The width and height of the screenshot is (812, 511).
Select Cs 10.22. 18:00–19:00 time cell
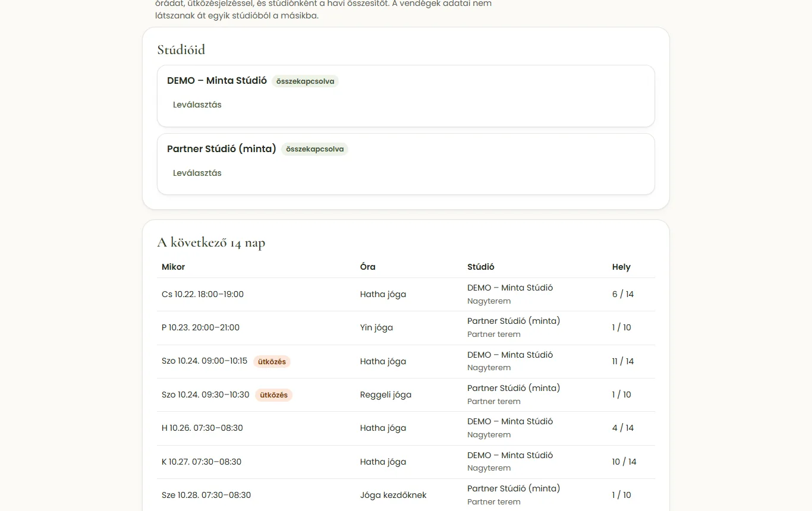(203, 294)
